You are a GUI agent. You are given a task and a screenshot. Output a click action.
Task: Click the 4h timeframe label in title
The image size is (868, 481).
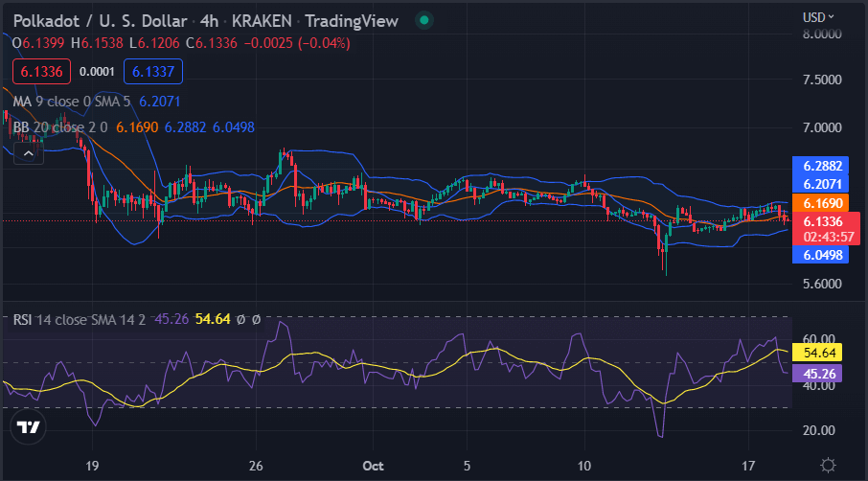209,21
